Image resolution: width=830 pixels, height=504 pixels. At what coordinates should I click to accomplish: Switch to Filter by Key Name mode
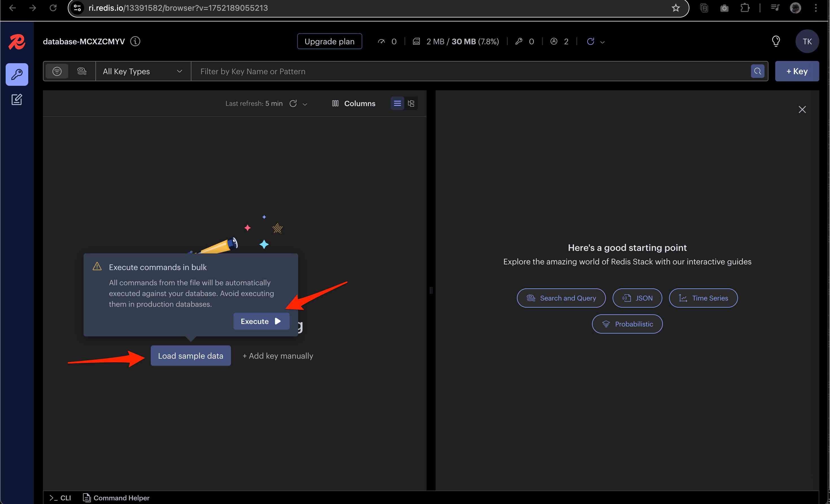(x=57, y=71)
